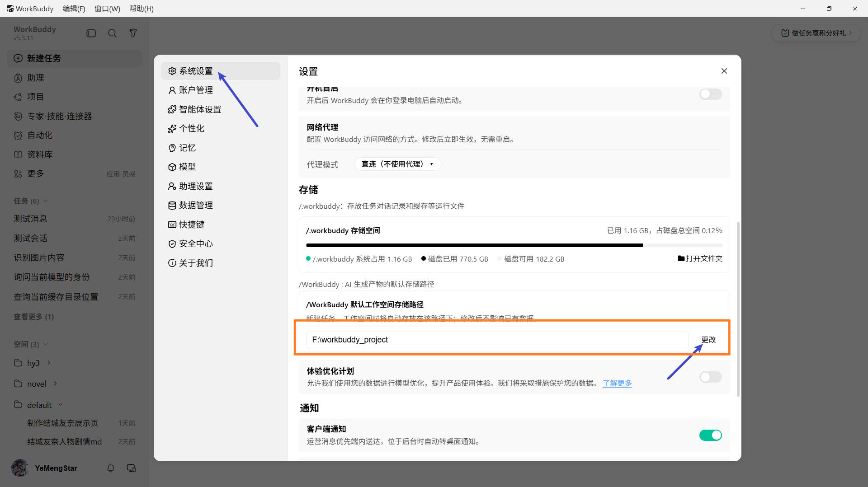This screenshot has height=487, width=868.
Task: Click the WorkBuddy v5.3.11 sidebar title
Action: [35, 33]
